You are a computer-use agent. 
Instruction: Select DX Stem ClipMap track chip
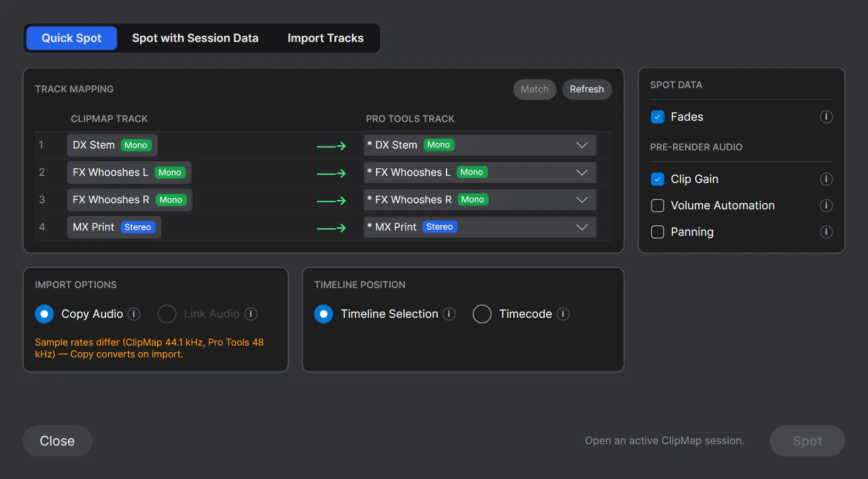pyautogui.click(x=112, y=145)
